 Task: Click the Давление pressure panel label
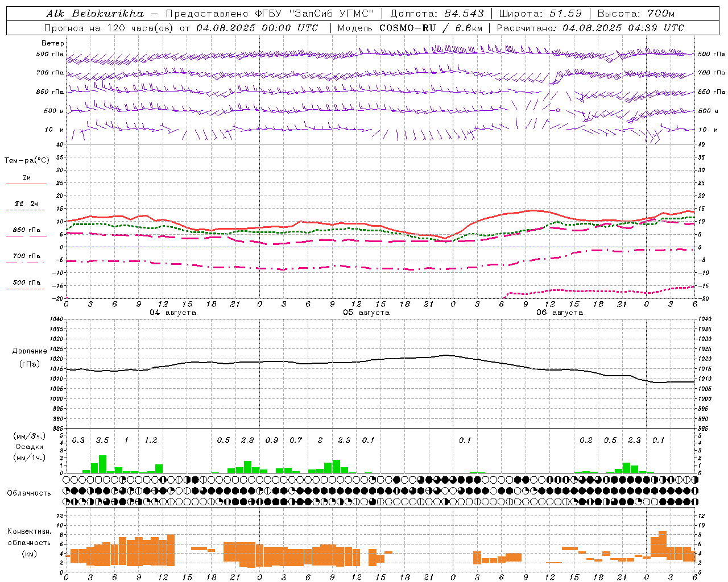[x=30, y=351]
